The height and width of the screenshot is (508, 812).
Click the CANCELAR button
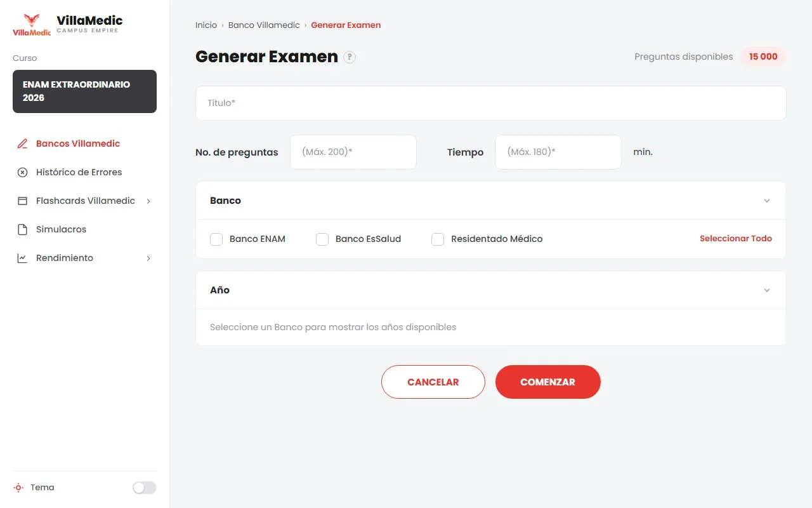[433, 382]
